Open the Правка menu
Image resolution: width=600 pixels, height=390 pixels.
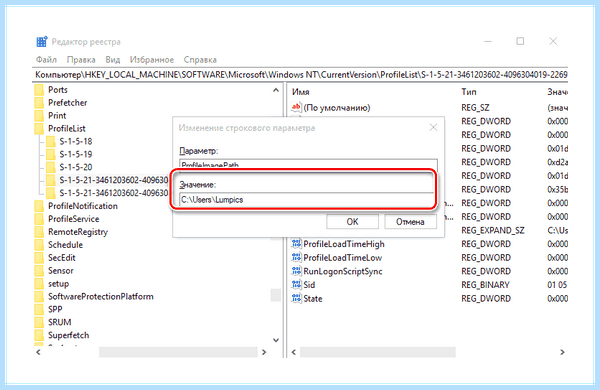81,60
